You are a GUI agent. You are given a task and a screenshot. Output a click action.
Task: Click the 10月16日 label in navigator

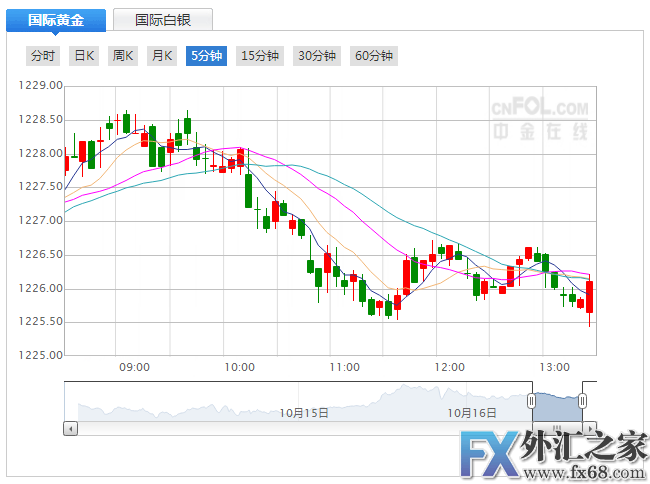coord(472,413)
